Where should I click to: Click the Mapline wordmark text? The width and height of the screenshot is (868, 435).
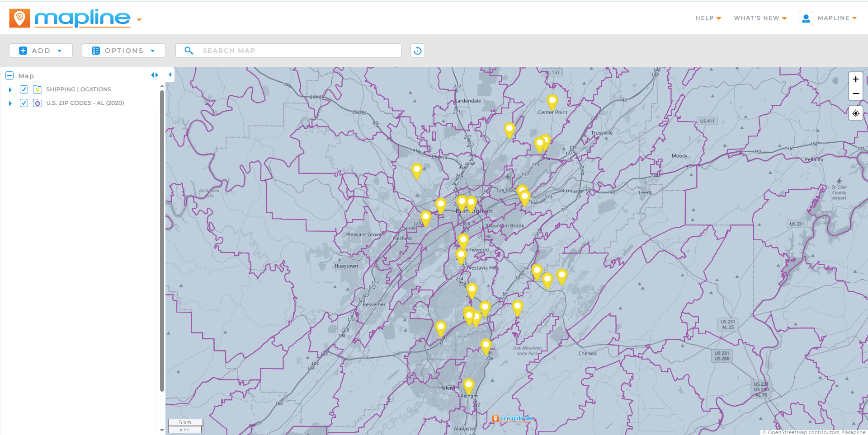82,18
